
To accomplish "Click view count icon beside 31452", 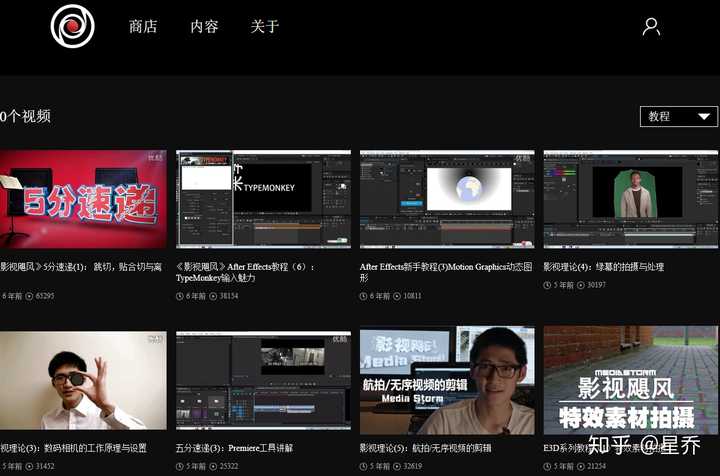I will click(29, 466).
